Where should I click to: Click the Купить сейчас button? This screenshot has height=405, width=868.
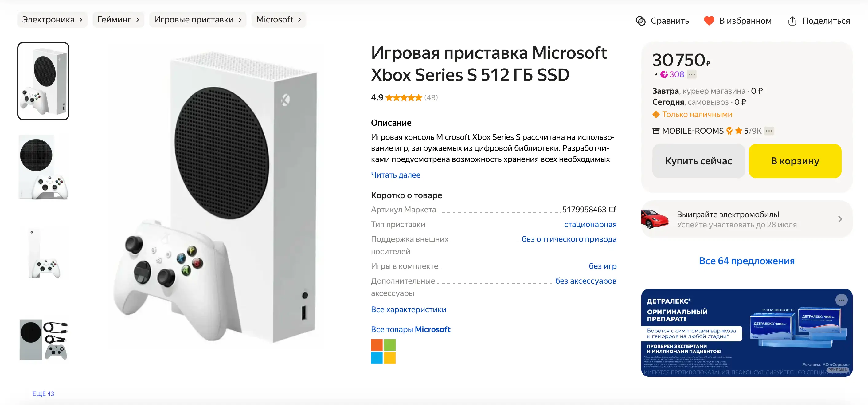pyautogui.click(x=698, y=161)
